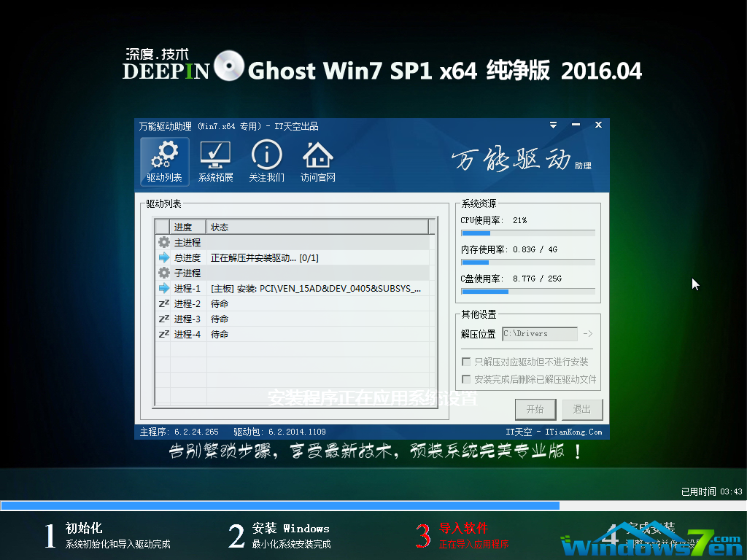Open 关注我们 info tab

click(266, 161)
